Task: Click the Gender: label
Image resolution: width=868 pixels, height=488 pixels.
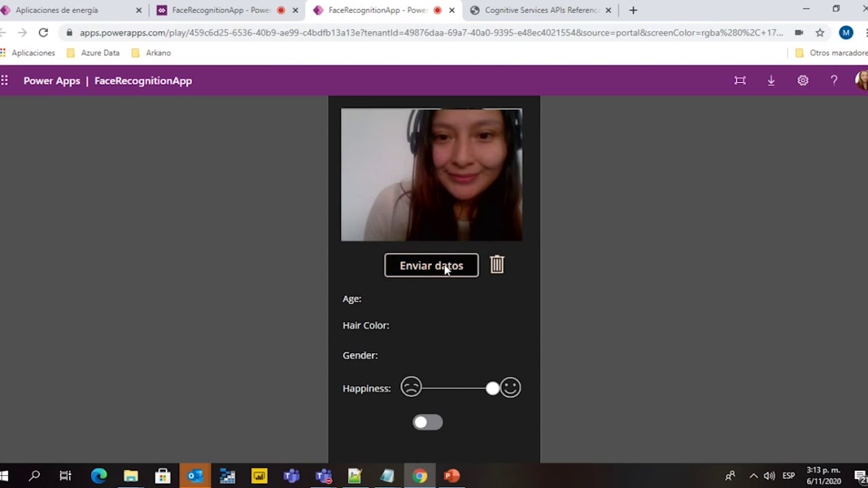Action: coord(360,355)
